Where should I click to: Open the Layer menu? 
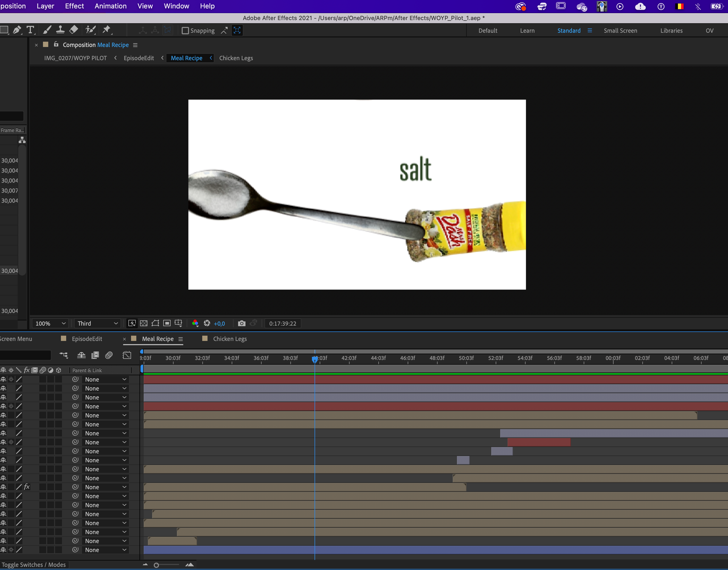point(45,6)
